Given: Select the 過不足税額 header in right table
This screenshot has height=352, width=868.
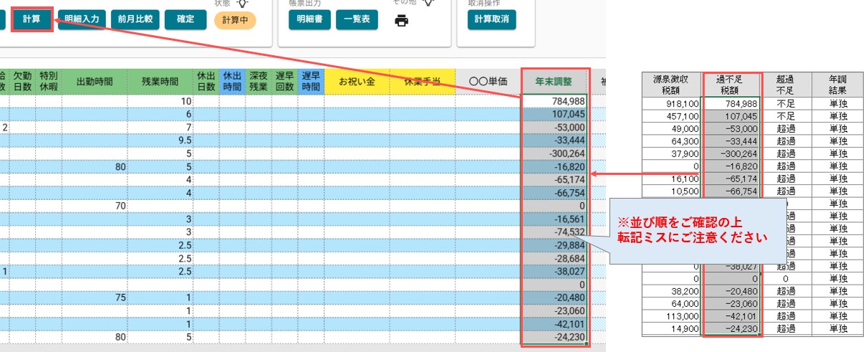Looking at the screenshot, I should point(733,85).
